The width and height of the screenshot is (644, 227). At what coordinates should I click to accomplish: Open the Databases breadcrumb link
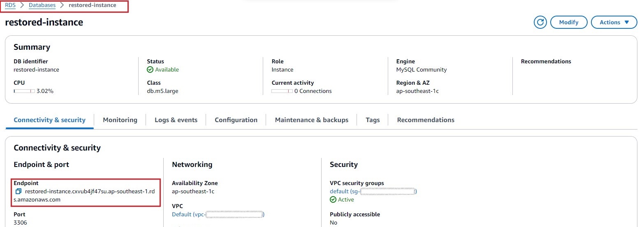tap(42, 5)
